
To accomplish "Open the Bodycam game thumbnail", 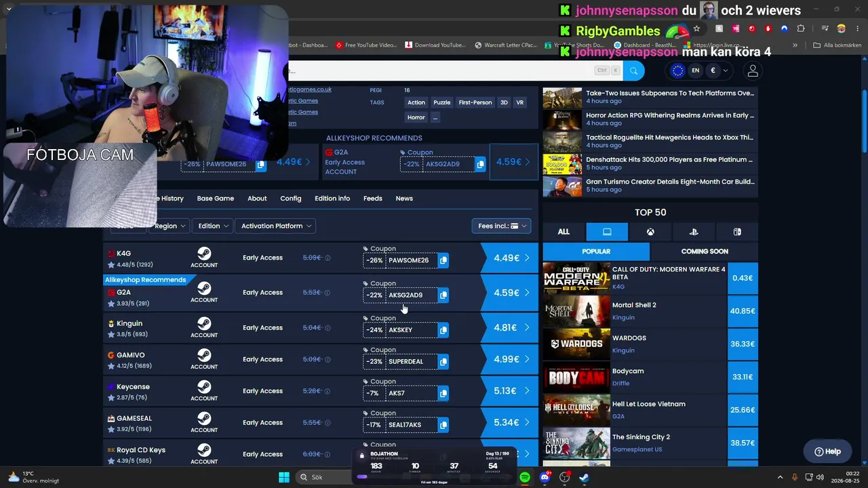I will [576, 378].
